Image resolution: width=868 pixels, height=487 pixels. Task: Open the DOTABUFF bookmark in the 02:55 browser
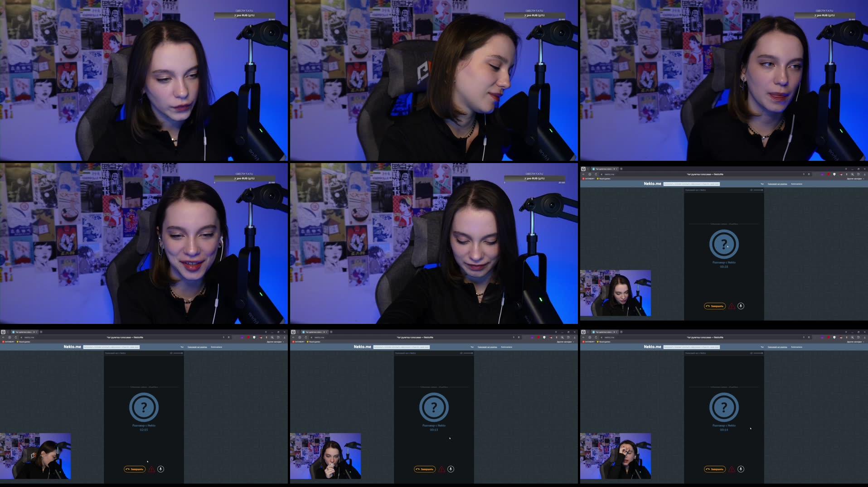click(9, 342)
